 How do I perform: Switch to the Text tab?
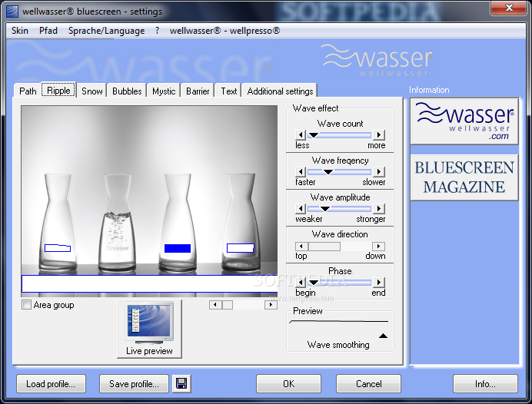[x=228, y=91]
